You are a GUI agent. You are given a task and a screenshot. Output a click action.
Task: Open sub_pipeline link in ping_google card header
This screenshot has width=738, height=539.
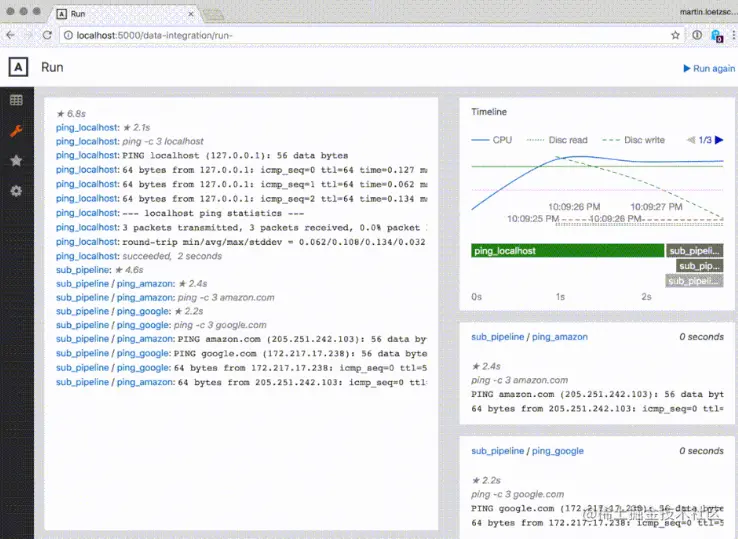pos(497,451)
